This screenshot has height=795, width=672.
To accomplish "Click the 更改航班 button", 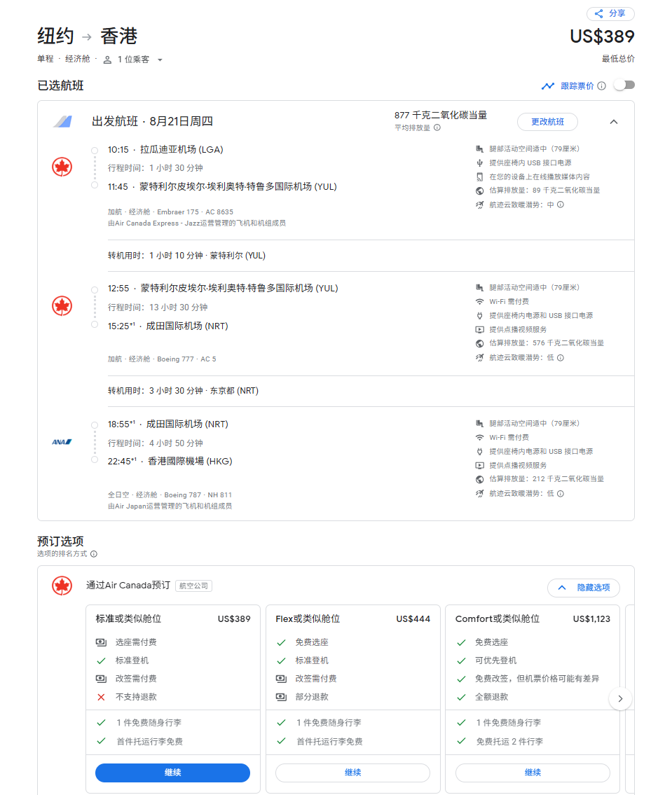I will (x=547, y=122).
